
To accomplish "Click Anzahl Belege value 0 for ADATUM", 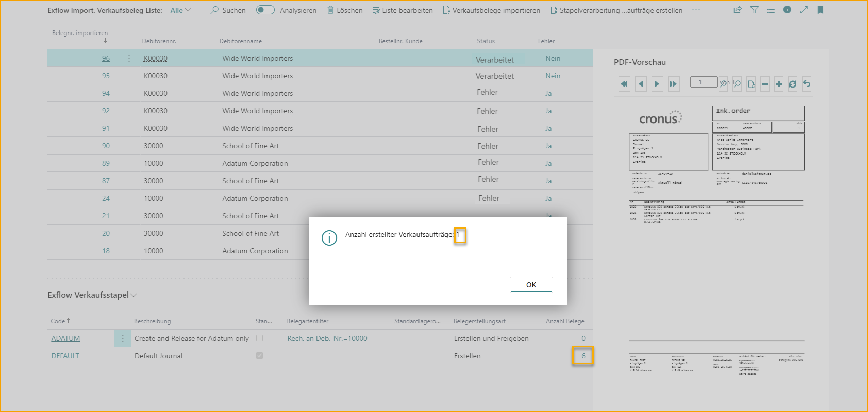I will click(583, 338).
